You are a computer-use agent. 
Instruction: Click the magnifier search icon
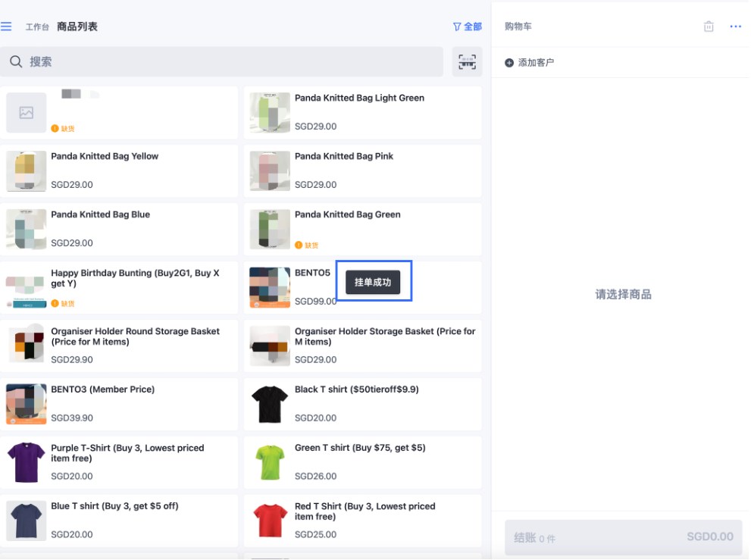point(16,62)
